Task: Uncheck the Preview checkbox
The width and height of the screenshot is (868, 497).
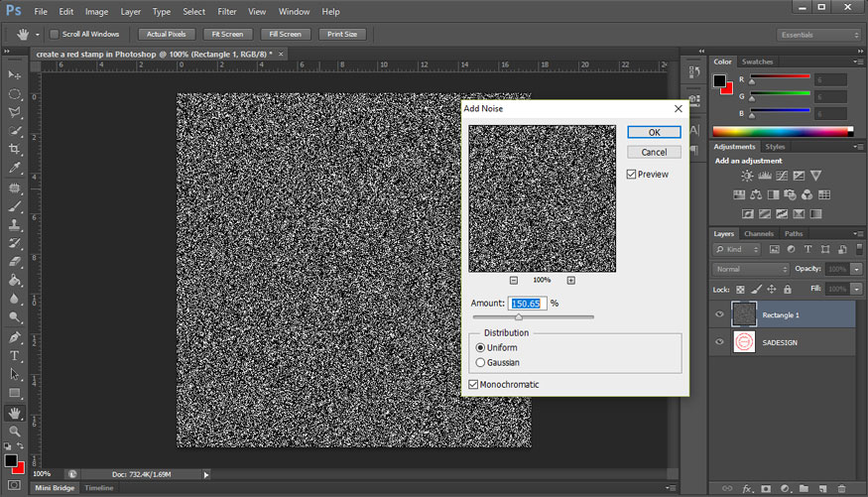Action: [x=632, y=175]
